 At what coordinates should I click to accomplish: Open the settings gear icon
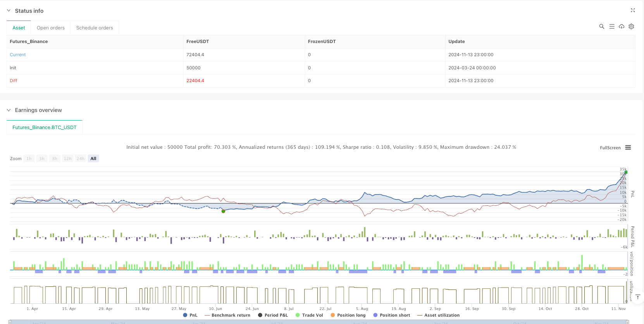pyautogui.click(x=631, y=26)
